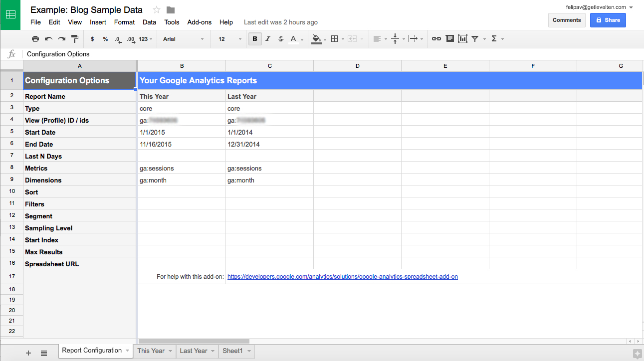Open the Insert chart icon

pos(462,38)
